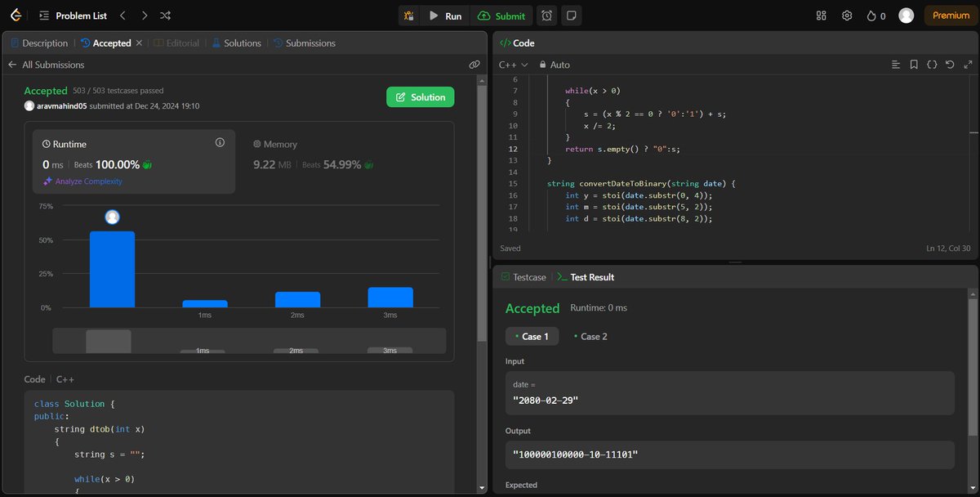Open the Submissions tab

pos(310,43)
